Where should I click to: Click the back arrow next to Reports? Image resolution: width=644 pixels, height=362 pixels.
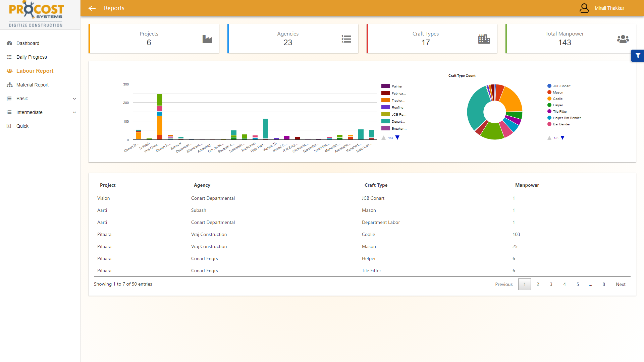[x=92, y=8]
